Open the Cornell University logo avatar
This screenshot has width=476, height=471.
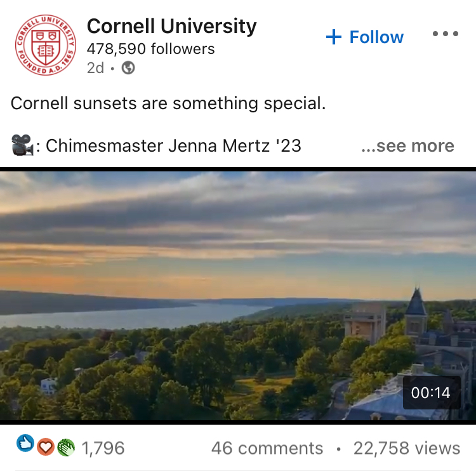45,45
